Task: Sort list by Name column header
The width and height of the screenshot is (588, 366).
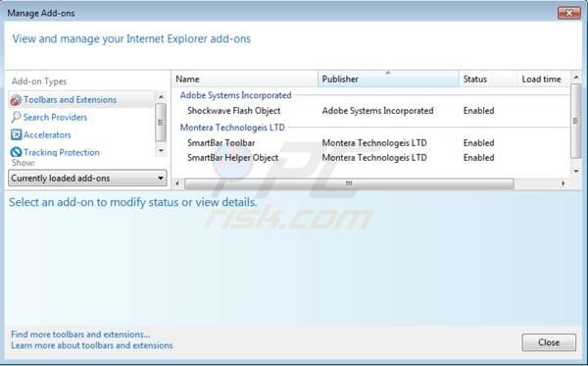Action: [x=244, y=78]
